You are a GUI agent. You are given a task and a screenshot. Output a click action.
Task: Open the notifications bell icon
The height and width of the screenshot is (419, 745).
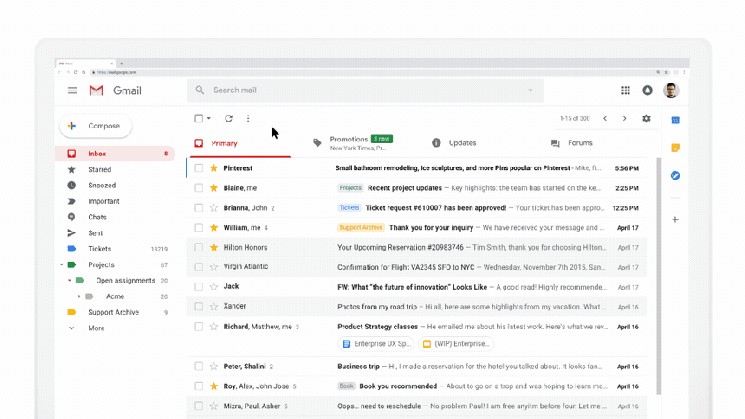(647, 90)
